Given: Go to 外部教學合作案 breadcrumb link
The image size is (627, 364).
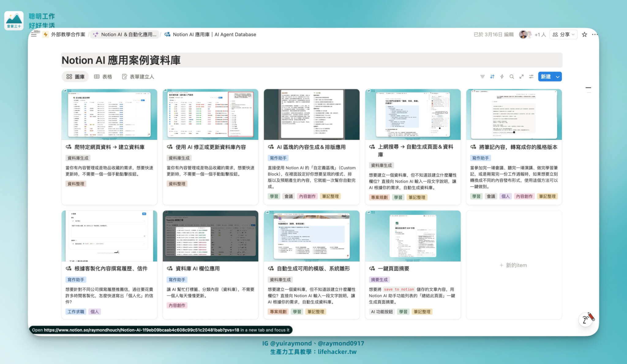Looking at the screenshot, I should [x=68, y=35].
